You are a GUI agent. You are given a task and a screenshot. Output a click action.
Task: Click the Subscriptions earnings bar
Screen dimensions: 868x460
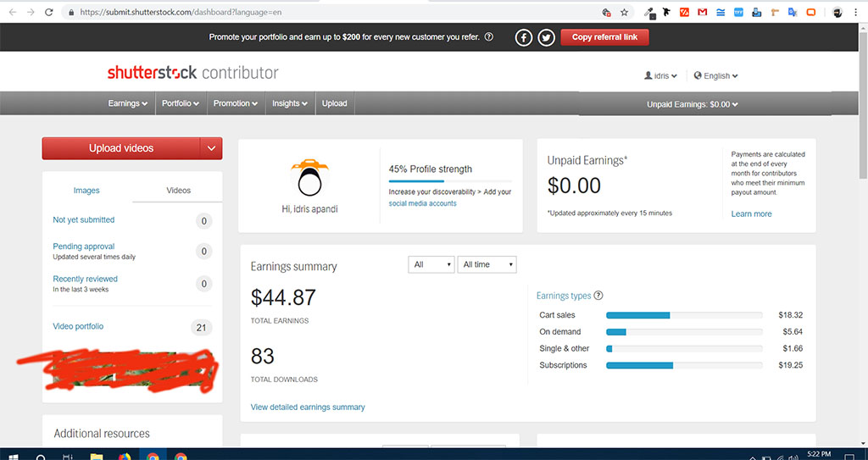click(684, 365)
